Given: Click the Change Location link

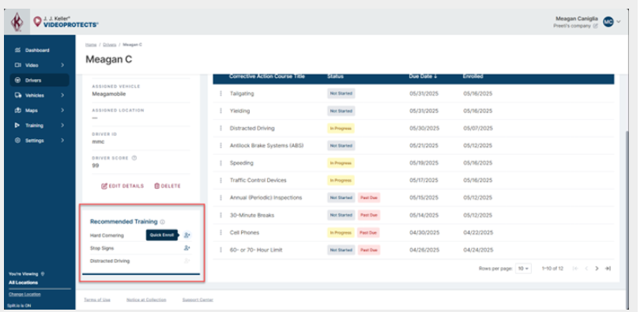Looking at the screenshot, I should [x=24, y=295].
